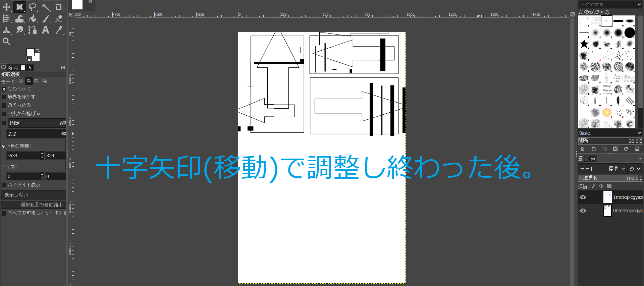The width and height of the screenshot is (644, 286).
Task: Click the 選択範囲の自動縮小 button
Action: (33, 205)
